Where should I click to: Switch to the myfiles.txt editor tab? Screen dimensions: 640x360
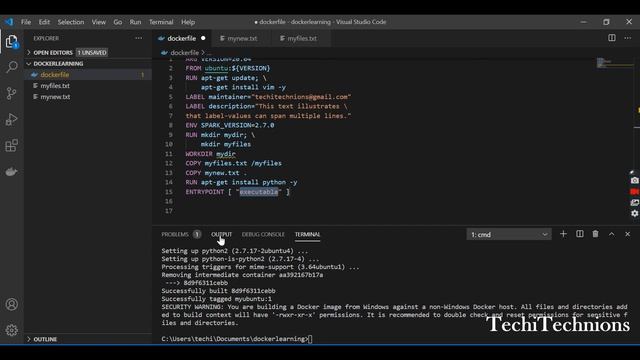302,38
